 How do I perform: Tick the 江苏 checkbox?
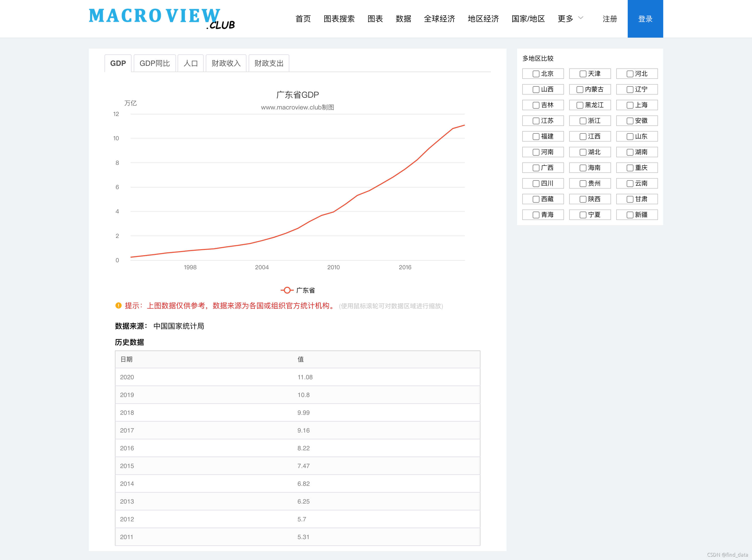(536, 121)
